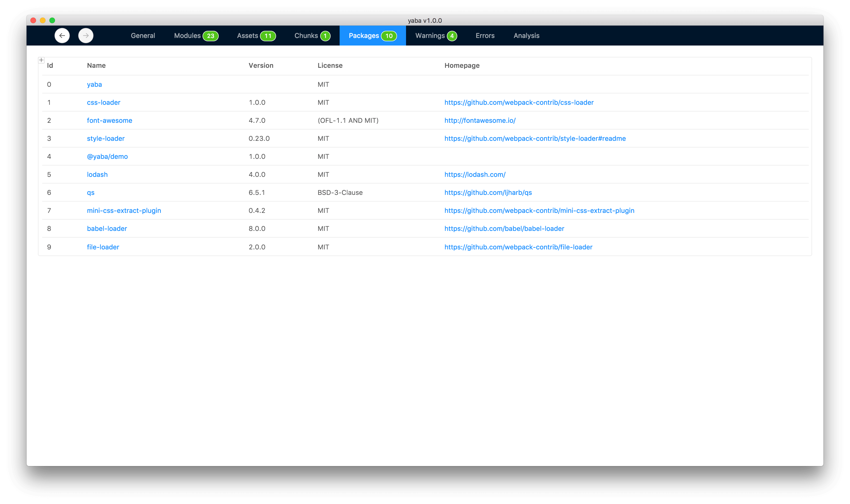Click the BSD-3-Clause license cell
The height and width of the screenshot is (504, 850).
click(340, 192)
